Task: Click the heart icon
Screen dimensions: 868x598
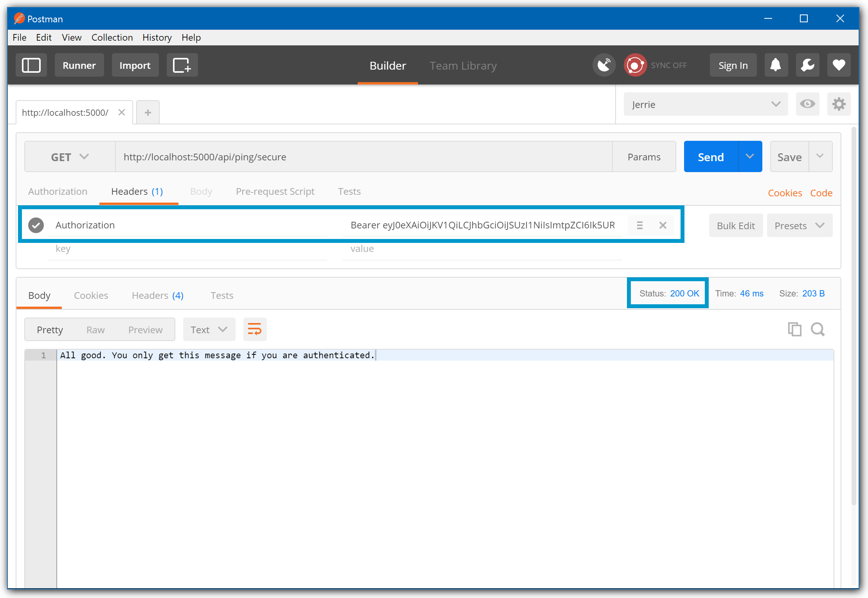Action: click(x=839, y=65)
